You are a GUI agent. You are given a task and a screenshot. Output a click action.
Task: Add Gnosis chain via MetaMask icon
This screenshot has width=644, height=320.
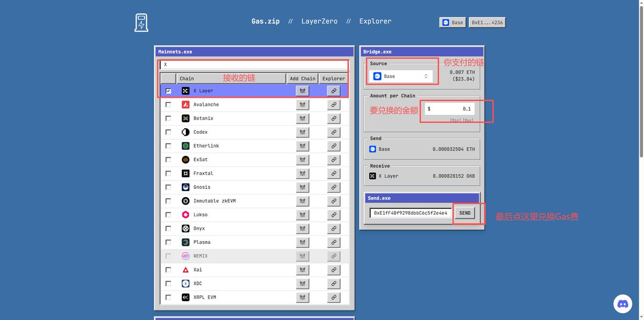point(303,187)
